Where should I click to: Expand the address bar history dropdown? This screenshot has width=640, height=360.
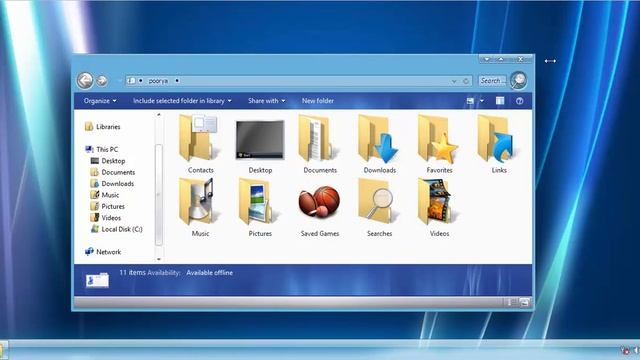point(454,81)
